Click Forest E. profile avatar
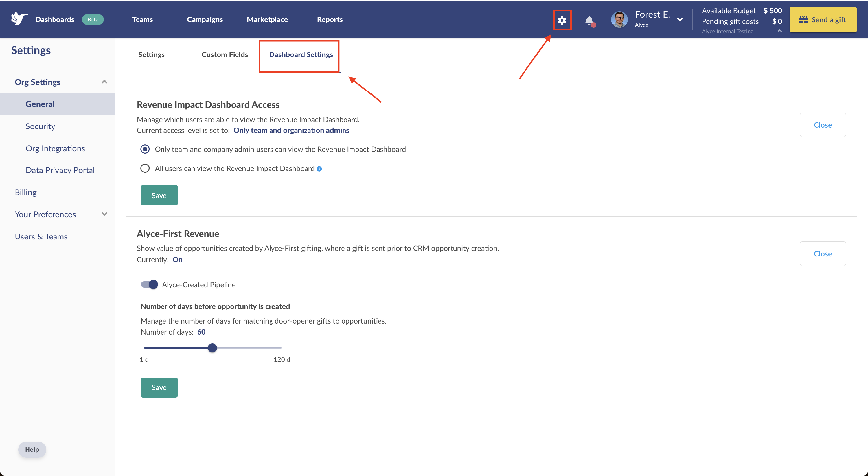The width and height of the screenshot is (868, 476). point(619,20)
